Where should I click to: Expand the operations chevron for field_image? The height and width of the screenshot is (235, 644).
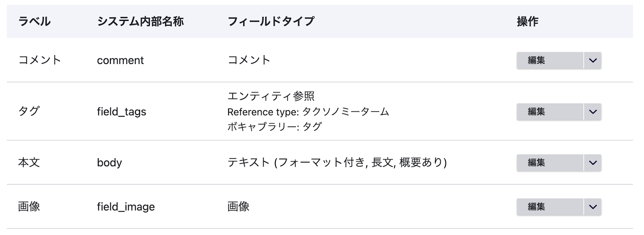(591, 206)
